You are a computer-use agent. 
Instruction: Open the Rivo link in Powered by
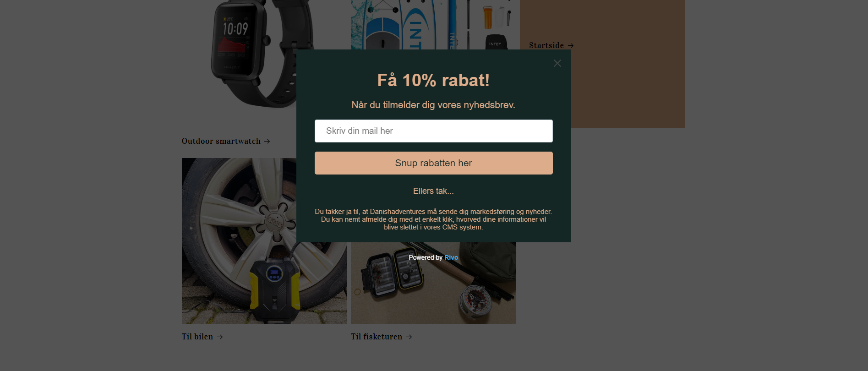[451, 257]
